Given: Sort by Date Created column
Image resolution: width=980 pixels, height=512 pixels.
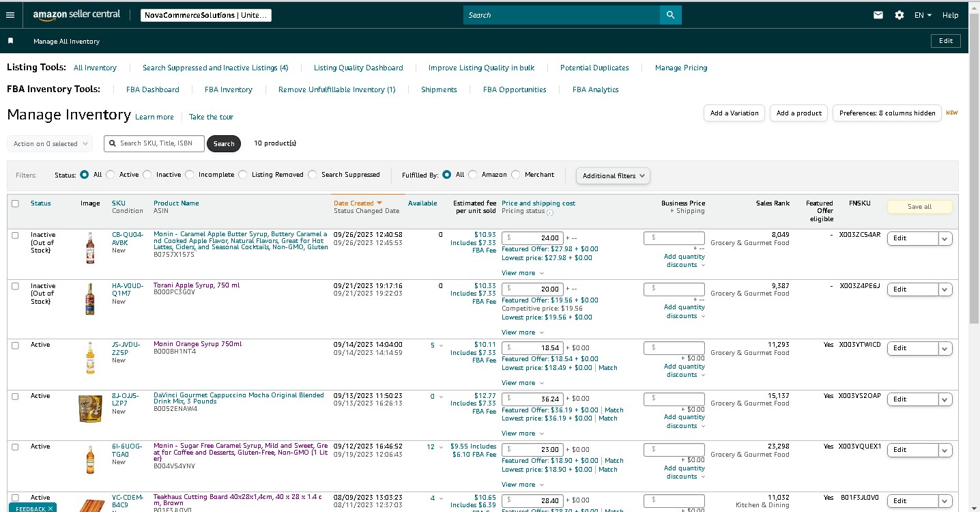Looking at the screenshot, I should coord(358,203).
